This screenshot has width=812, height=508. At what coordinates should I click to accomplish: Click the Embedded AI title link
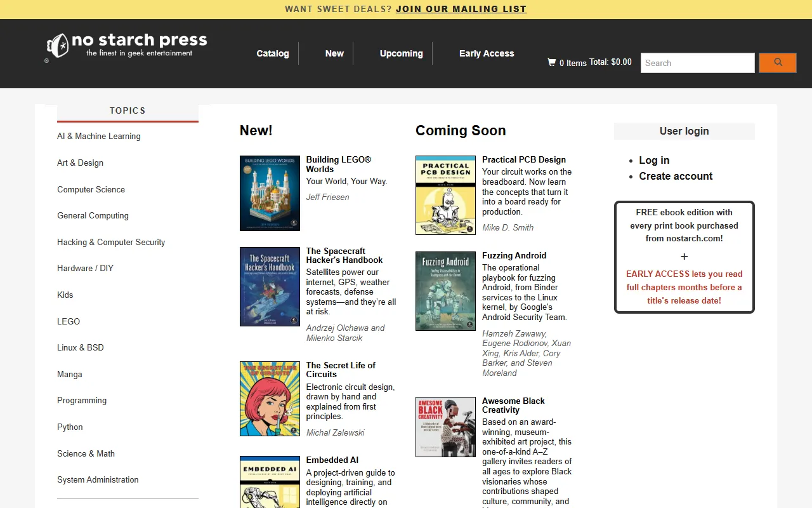332,460
